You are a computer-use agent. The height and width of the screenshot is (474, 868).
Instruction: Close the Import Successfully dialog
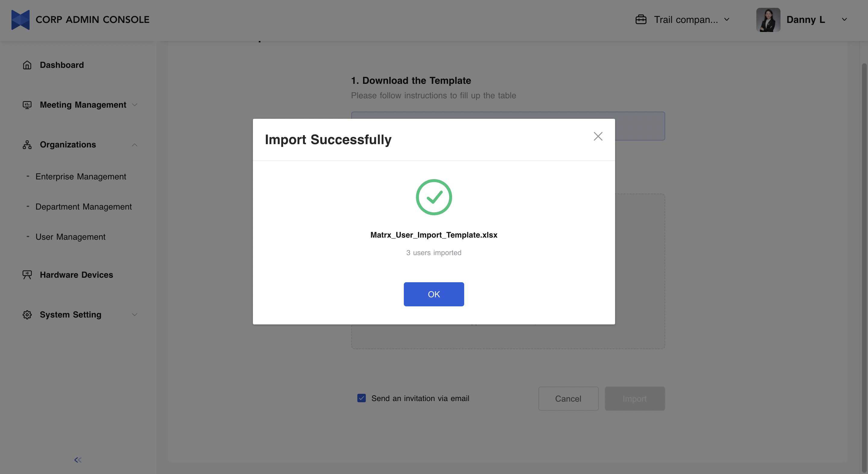tap(598, 136)
